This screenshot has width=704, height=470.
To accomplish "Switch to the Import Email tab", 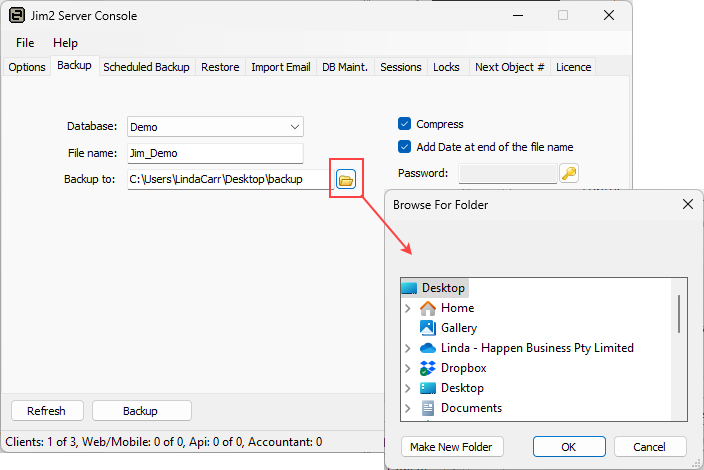I will click(x=281, y=67).
